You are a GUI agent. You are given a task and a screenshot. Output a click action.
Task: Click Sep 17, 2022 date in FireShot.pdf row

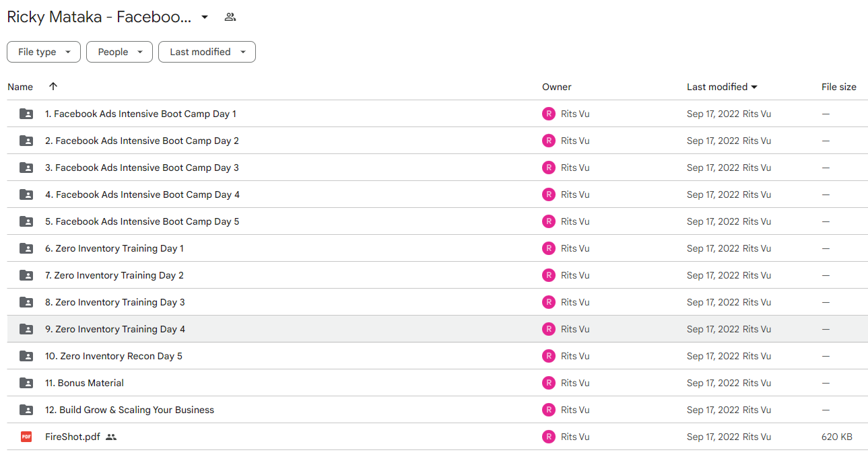click(x=713, y=437)
